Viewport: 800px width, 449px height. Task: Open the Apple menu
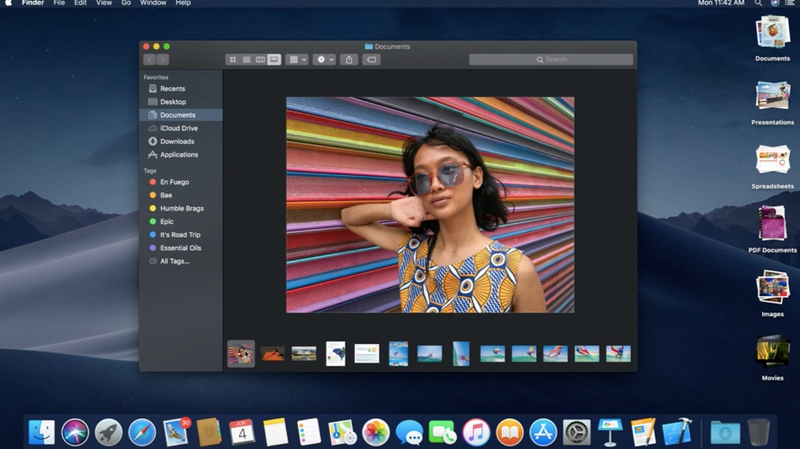tap(9, 3)
